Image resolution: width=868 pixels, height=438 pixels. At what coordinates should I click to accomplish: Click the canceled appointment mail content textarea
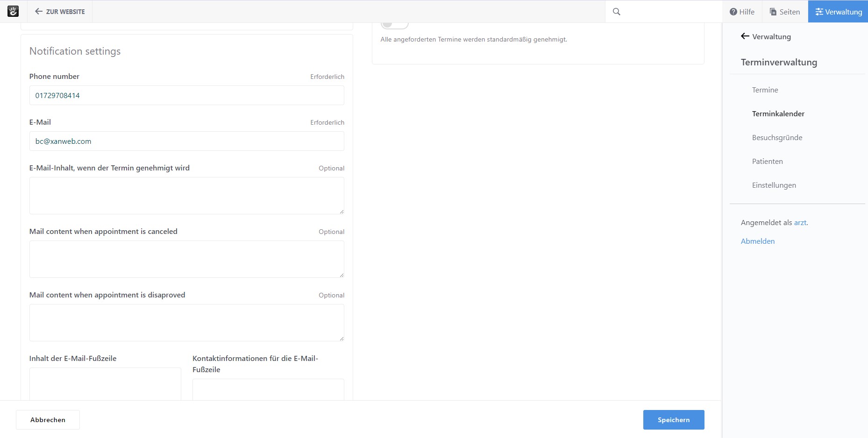point(187,259)
